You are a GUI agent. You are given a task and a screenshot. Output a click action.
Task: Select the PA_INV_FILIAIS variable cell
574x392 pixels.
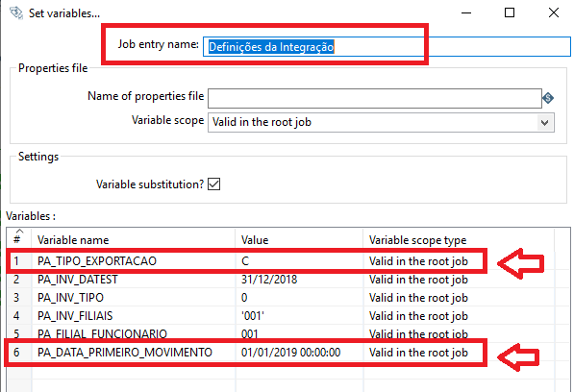click(x=134, y=316)
